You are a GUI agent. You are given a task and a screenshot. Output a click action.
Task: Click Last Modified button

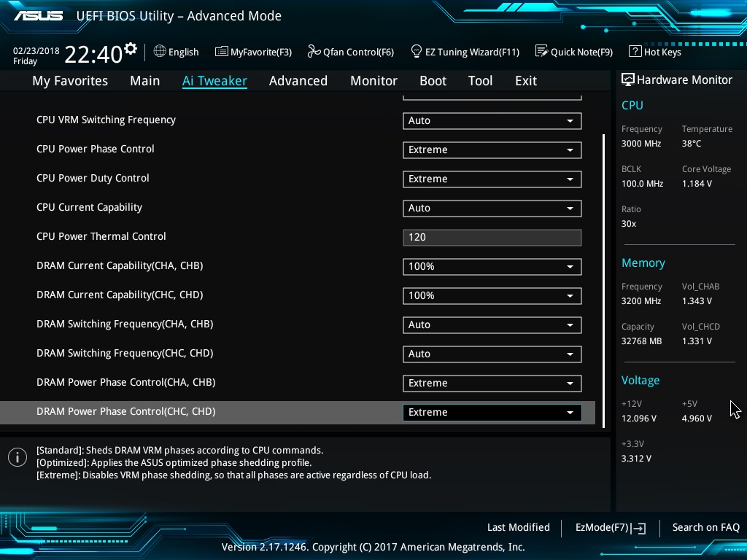point(519,527)
